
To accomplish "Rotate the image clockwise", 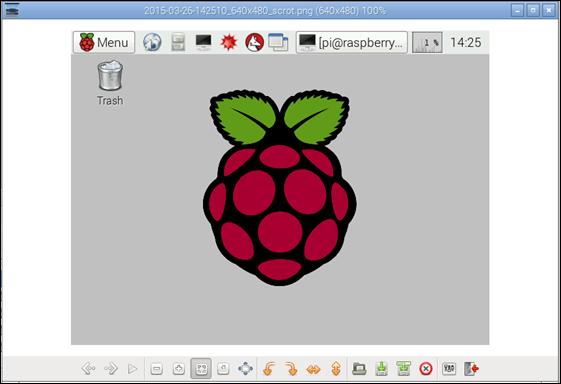I will 291,369.
